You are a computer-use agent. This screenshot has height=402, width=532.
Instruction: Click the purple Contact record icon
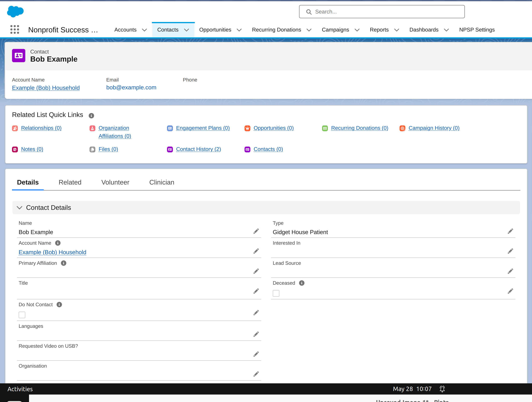coord(18,56)
